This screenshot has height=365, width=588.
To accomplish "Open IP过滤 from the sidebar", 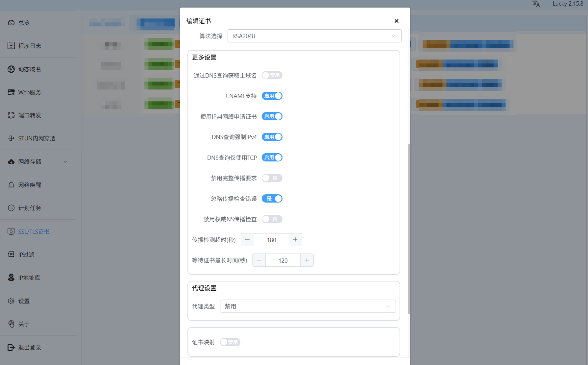I will [26, 255].
